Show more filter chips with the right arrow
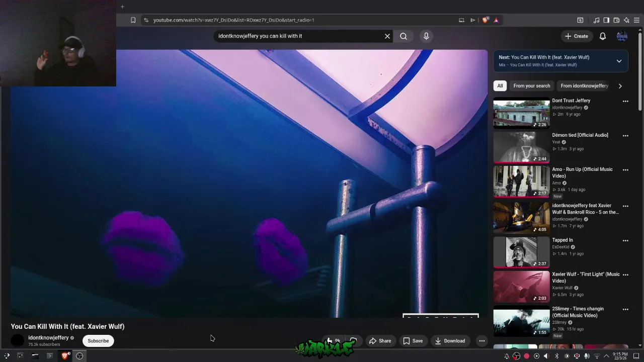 pos(620,86)
